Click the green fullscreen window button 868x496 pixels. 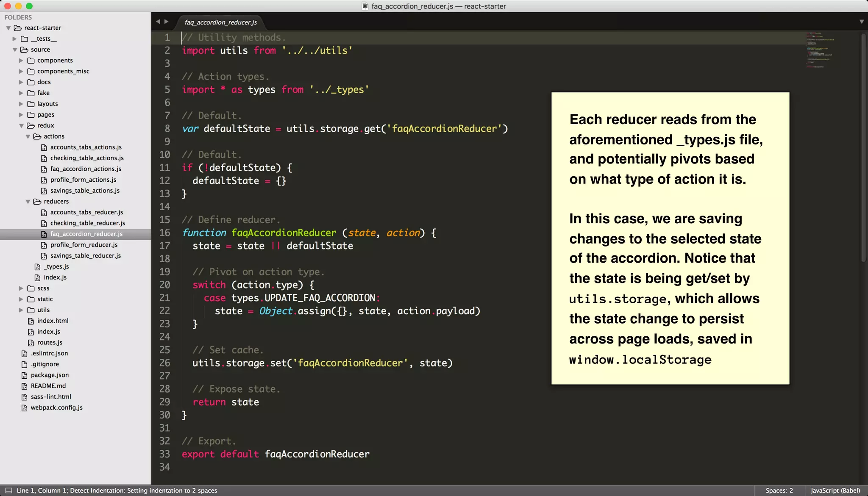coord(29,6)
